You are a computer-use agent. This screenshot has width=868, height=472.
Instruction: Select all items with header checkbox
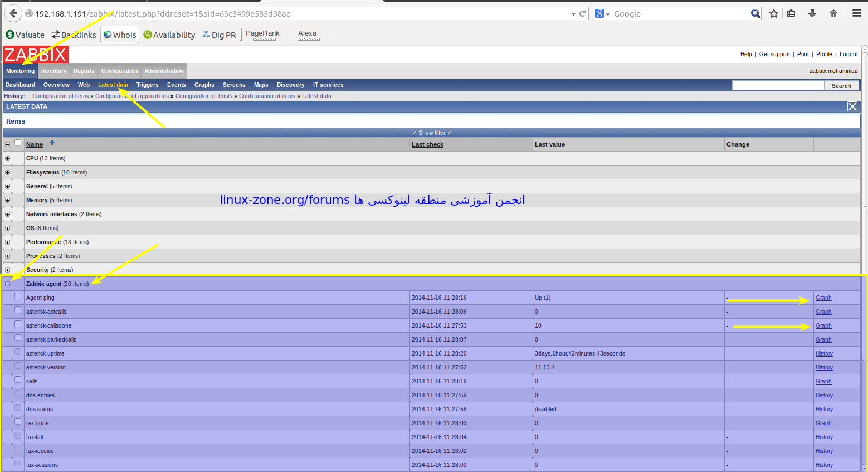point(18,143)
